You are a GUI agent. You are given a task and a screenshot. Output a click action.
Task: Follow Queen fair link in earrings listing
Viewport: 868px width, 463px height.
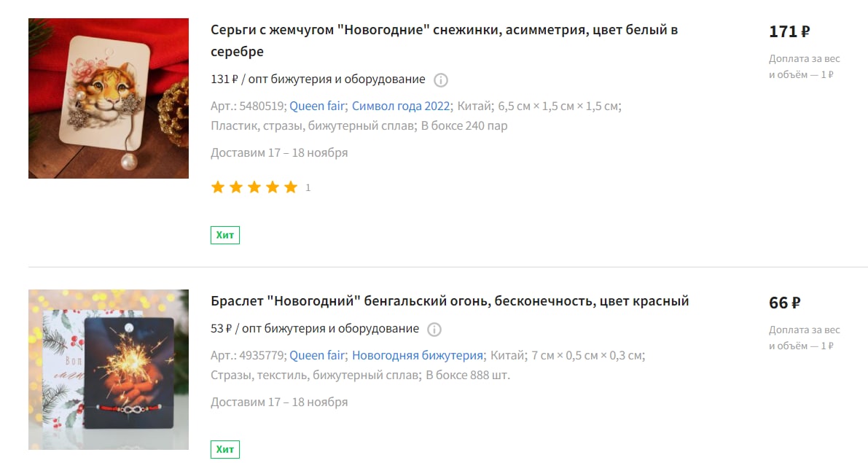click(x=317, y=106)
